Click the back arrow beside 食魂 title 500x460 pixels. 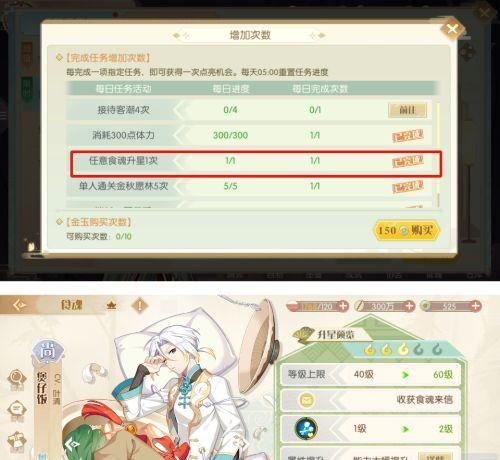pyautogui.click(x=19, y=305)
